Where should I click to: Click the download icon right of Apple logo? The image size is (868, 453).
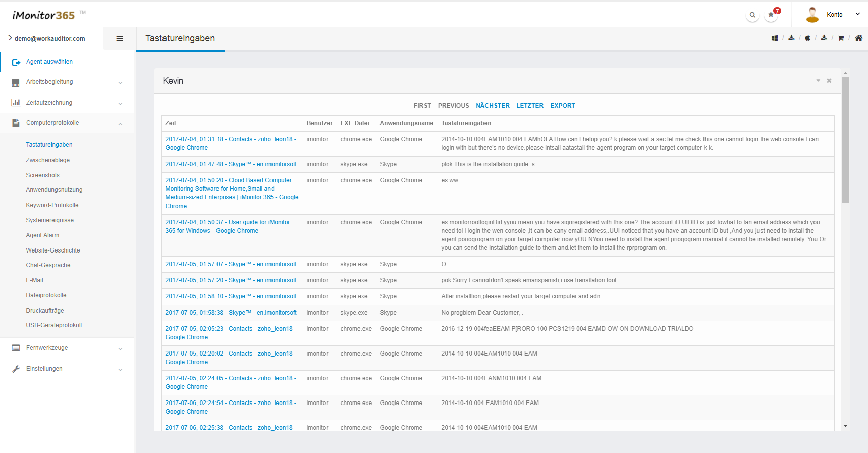(x=824, y=38)
